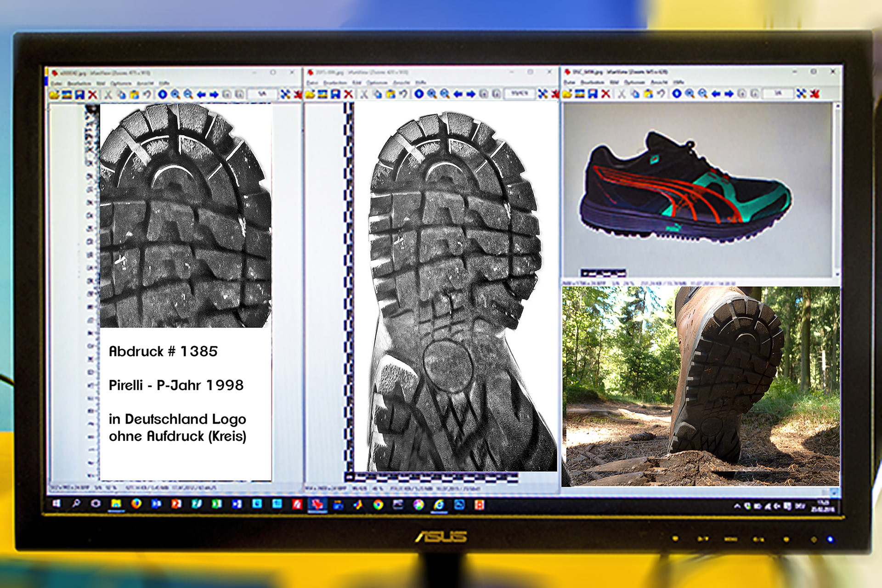Open File Explorer from the taskbar
The height and width of the screenshot is (588, 882).
pyautogui.click(x=116, y=504)
